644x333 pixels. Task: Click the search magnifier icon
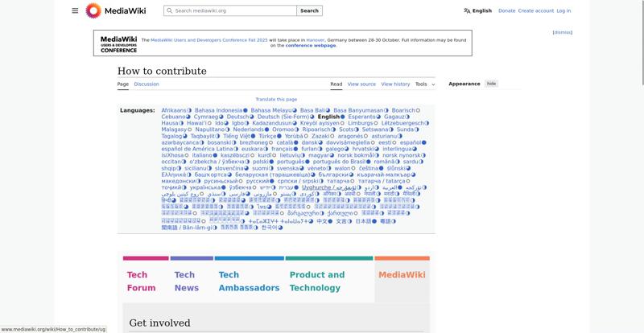169,10
